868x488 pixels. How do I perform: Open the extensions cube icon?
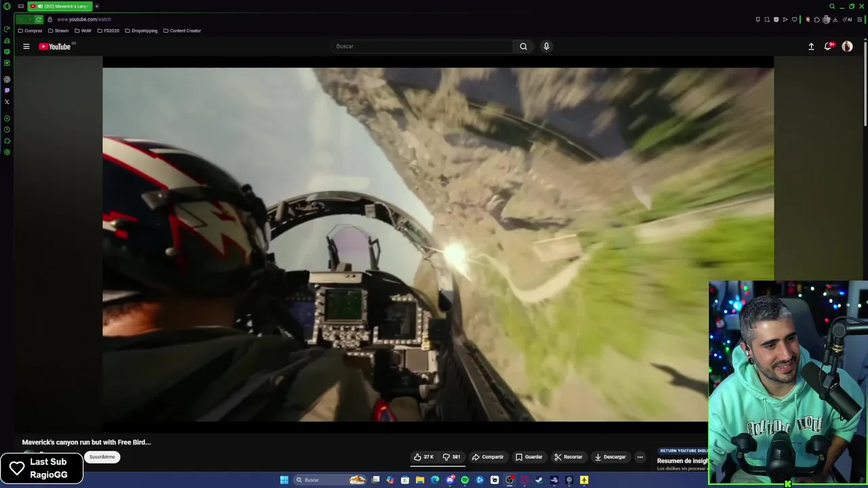pyautogui.click(x=816, y=20)
